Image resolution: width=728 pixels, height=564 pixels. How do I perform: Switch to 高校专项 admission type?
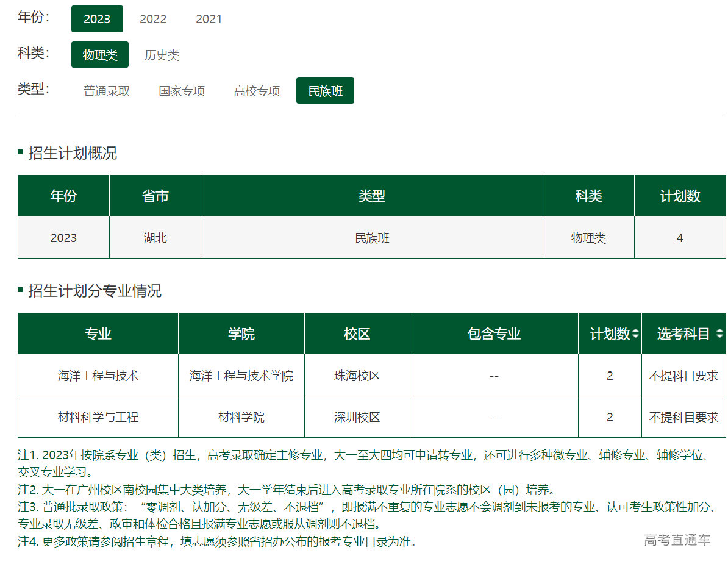tap(257, 91)
